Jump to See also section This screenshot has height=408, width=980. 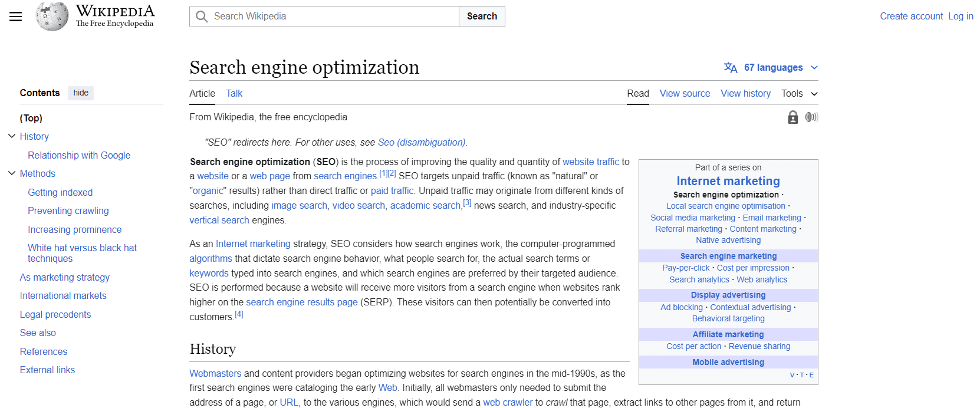pos(38,333)
